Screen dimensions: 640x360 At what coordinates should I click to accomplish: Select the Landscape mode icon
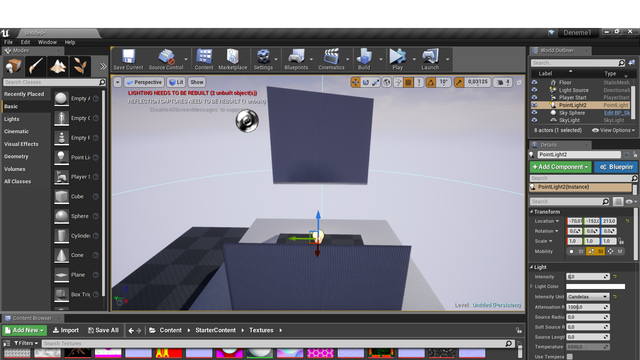click(x=58, y=66)
